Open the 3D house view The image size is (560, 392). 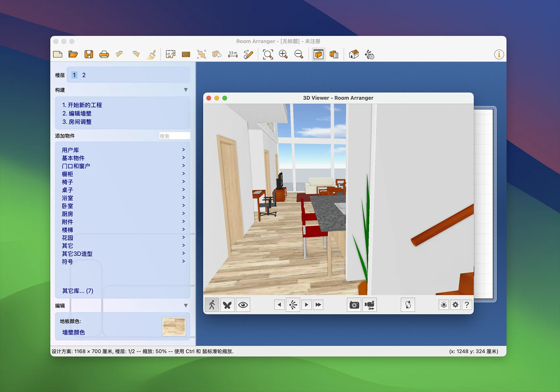(x=354, y=54)
